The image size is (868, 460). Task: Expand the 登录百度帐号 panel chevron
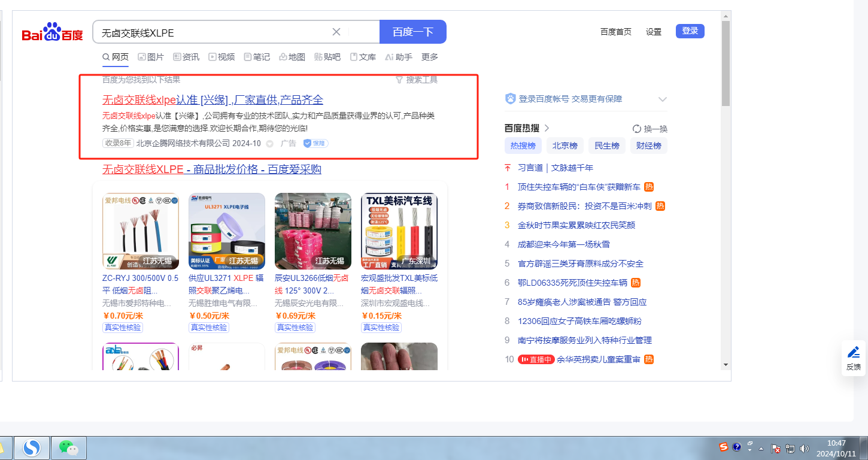662,99
